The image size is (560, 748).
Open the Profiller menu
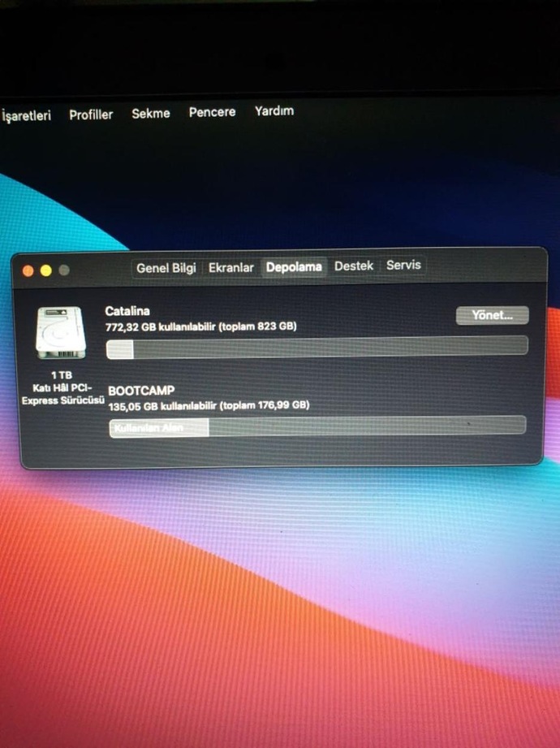[x=91, y=115]
